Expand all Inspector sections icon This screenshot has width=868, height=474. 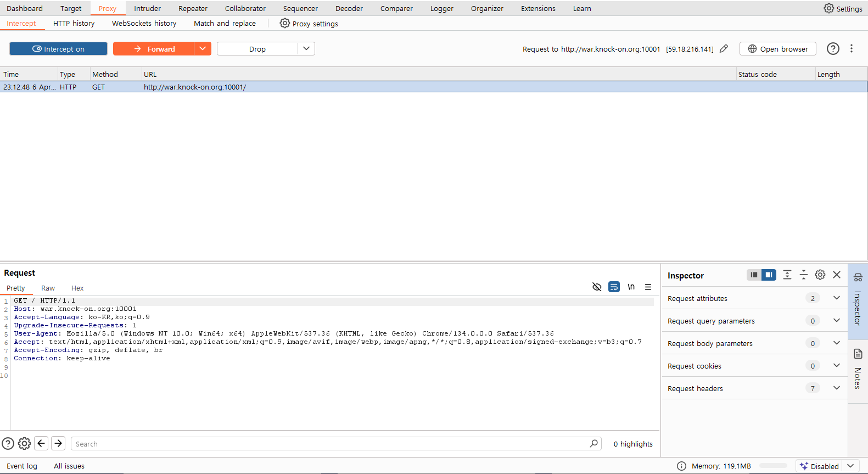[x=787, y=275]
